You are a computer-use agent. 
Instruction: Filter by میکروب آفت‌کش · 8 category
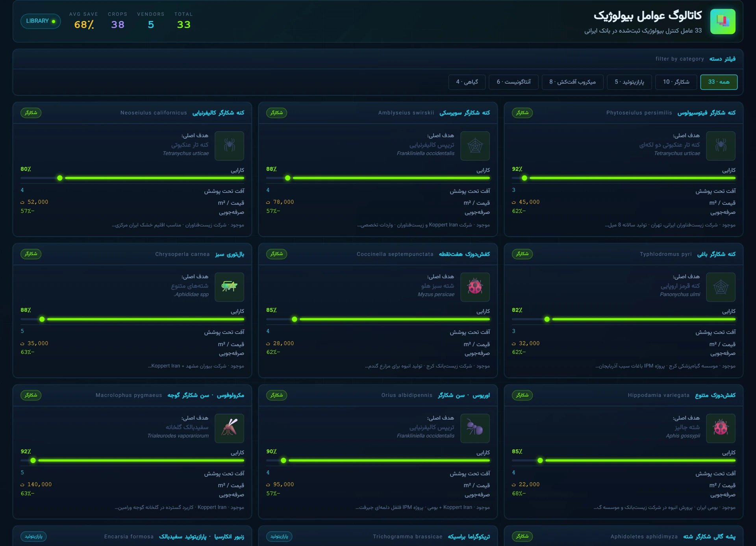573,82
